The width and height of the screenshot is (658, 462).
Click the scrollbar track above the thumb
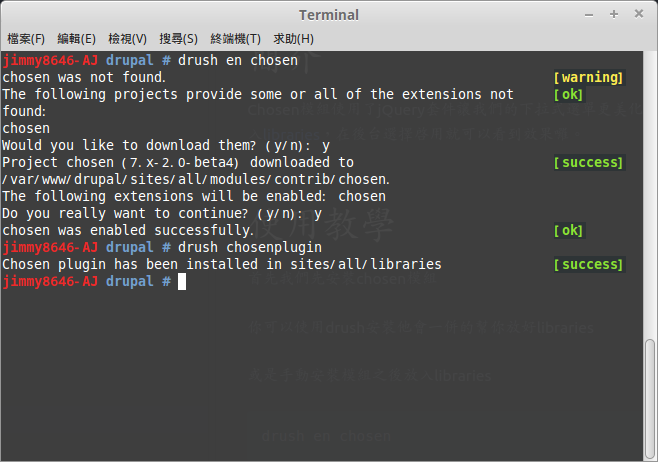click(650, 195)
